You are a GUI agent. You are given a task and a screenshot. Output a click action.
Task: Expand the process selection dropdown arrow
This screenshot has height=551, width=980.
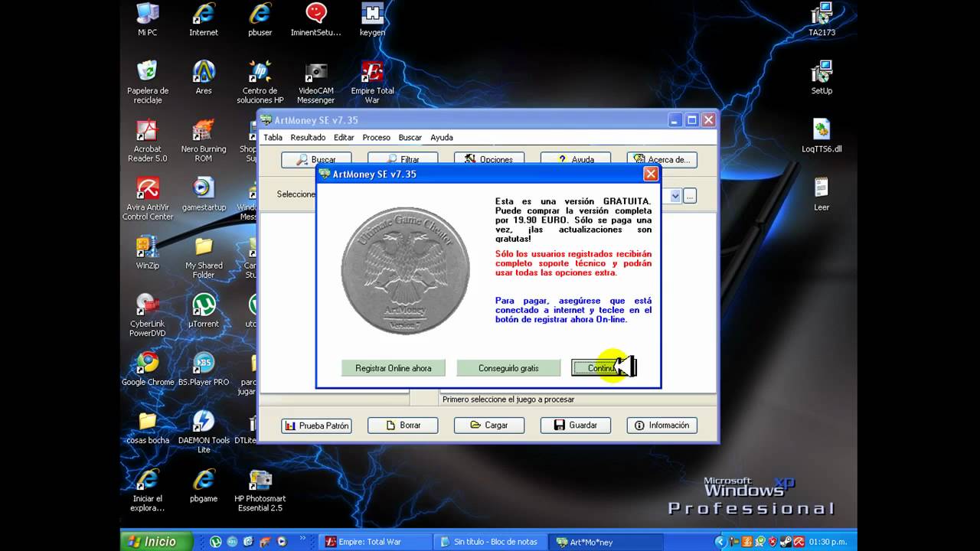(675, 196)
